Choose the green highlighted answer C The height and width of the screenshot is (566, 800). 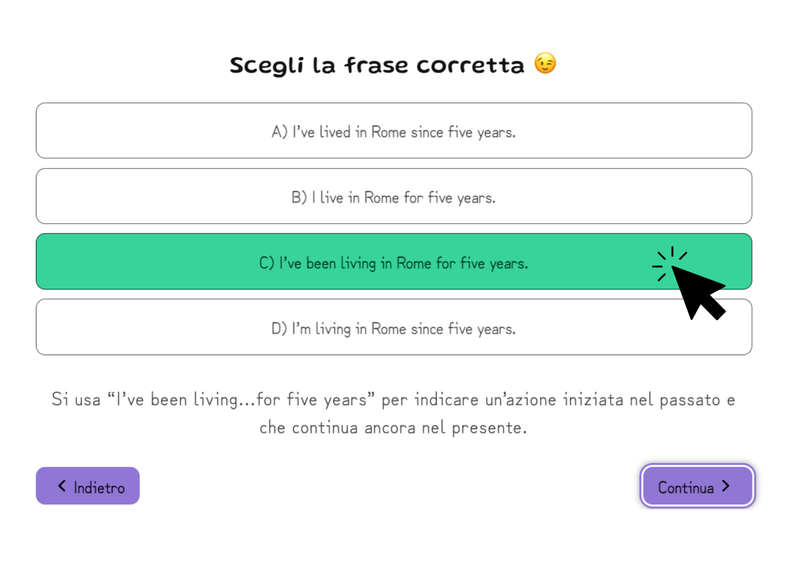(x=394, y=263)
